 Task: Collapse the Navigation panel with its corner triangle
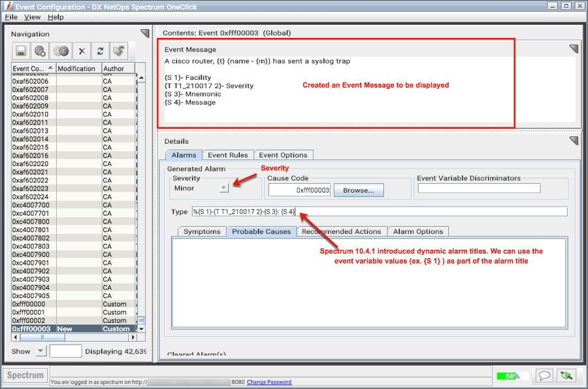[145, 33]
